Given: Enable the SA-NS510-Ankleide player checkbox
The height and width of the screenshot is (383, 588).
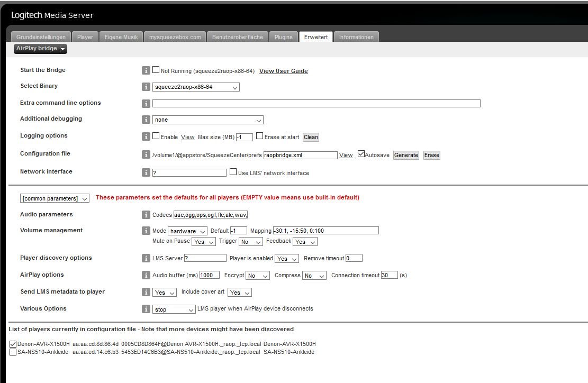Looking at the screenshot, I should point(13,352).
